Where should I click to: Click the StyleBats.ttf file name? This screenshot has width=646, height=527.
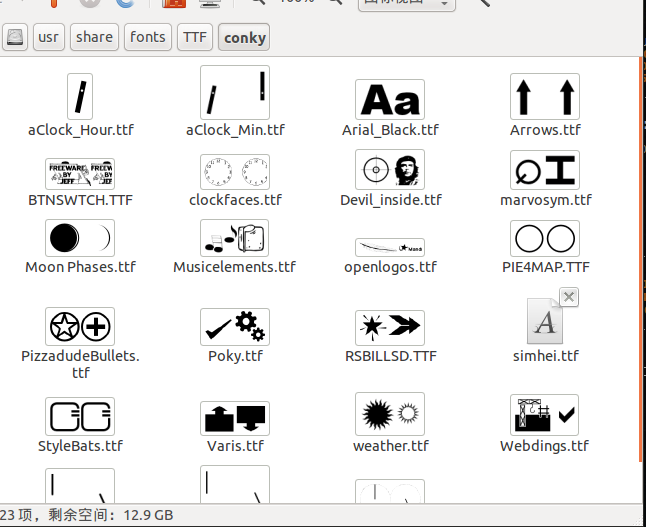[x=80, y=446]
